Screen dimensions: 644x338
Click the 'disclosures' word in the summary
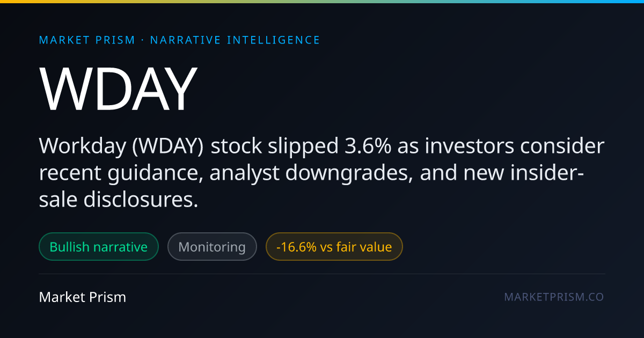[x=141, y=200]
